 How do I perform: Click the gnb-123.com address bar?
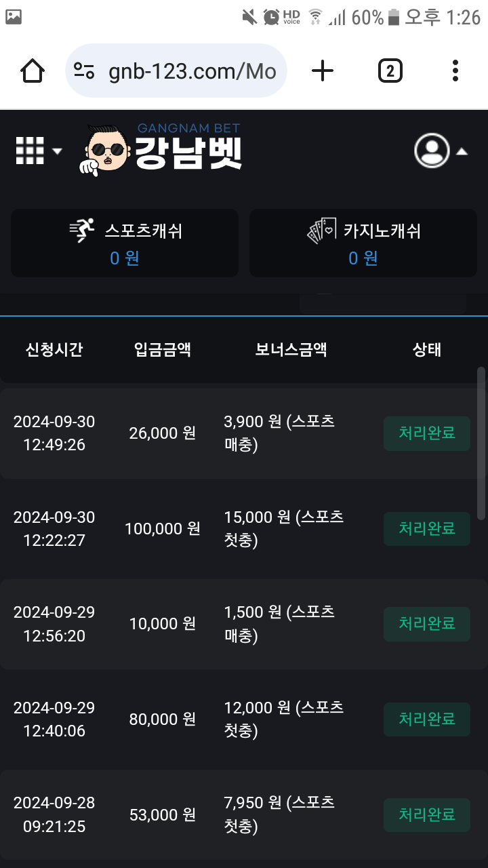coord(192,71)
